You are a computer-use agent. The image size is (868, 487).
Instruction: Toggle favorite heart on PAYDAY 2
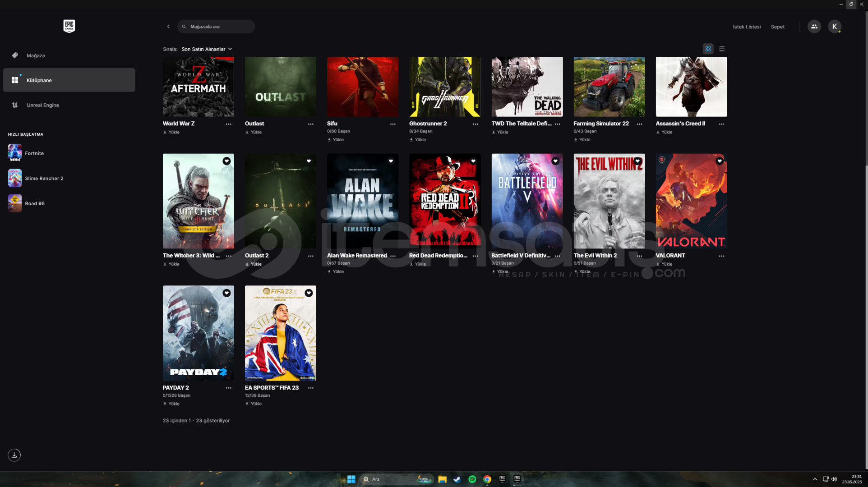click(226, 293)
